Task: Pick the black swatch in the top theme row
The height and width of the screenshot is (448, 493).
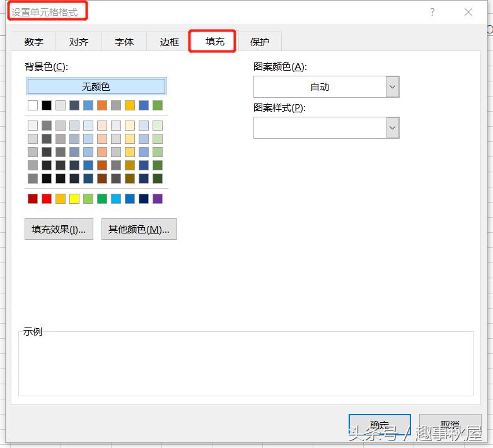Action: (47, 105)
